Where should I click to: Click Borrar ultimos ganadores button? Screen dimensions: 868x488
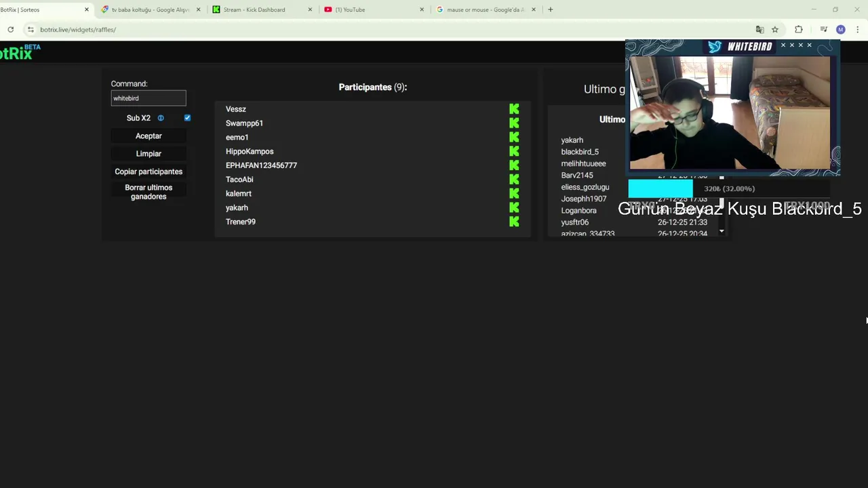point(149,192)
